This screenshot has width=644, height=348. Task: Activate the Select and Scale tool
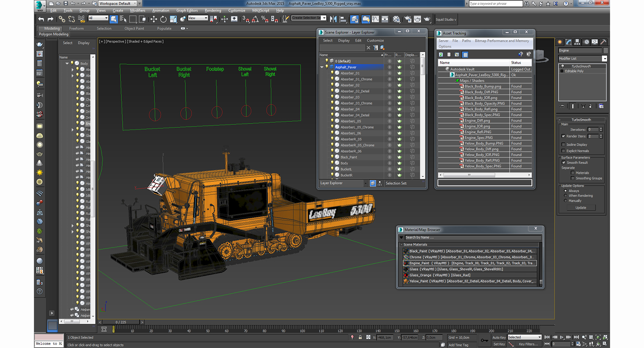coord(173,19)
